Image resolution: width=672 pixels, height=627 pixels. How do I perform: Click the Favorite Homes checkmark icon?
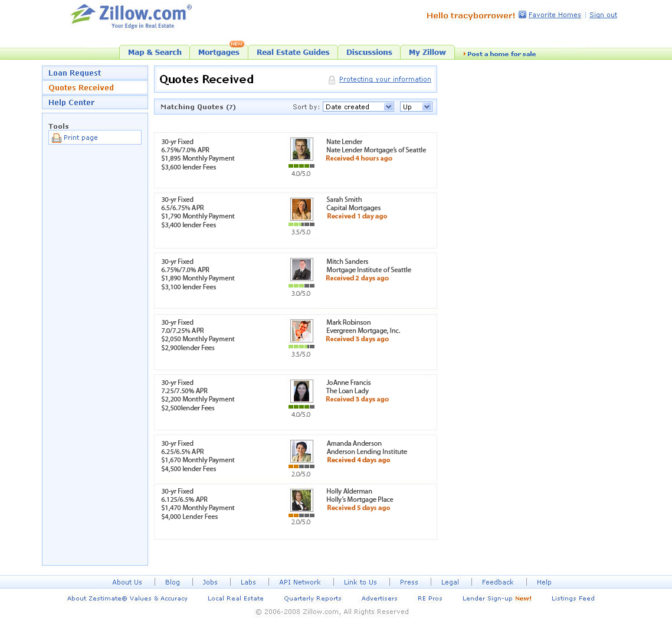click(522, 15)
